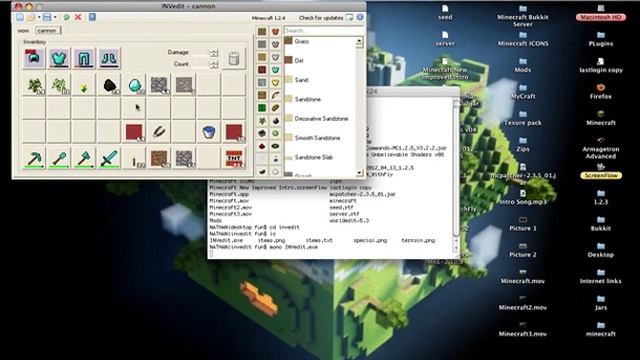Click the chest block category icon
The image size is (640, 360).
tap(262, 95)
